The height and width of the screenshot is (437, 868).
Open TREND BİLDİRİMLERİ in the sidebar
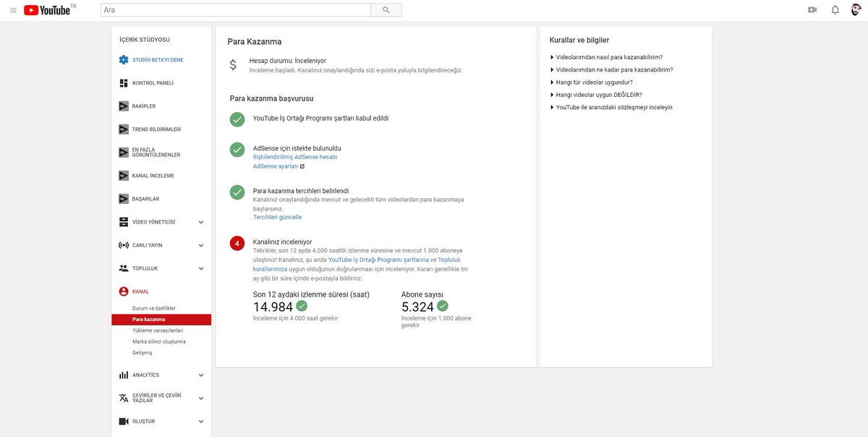[156, 130]
